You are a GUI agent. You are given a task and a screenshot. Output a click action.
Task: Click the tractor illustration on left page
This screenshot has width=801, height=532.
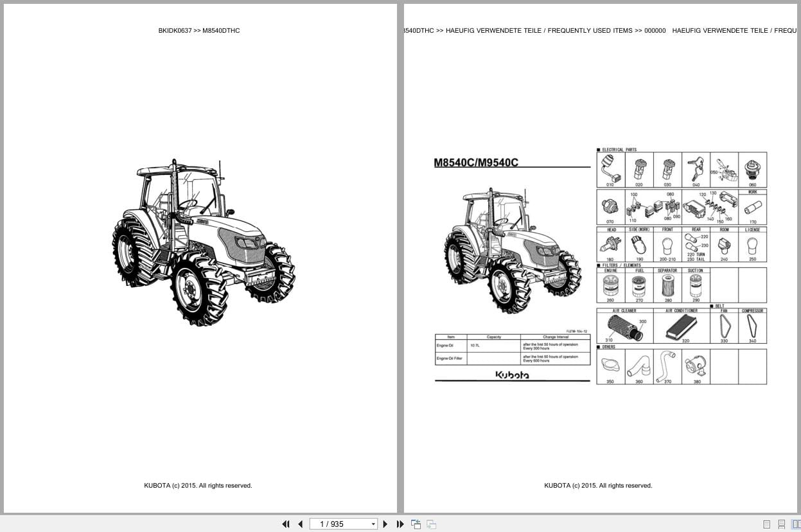click(x=204, y=242)
